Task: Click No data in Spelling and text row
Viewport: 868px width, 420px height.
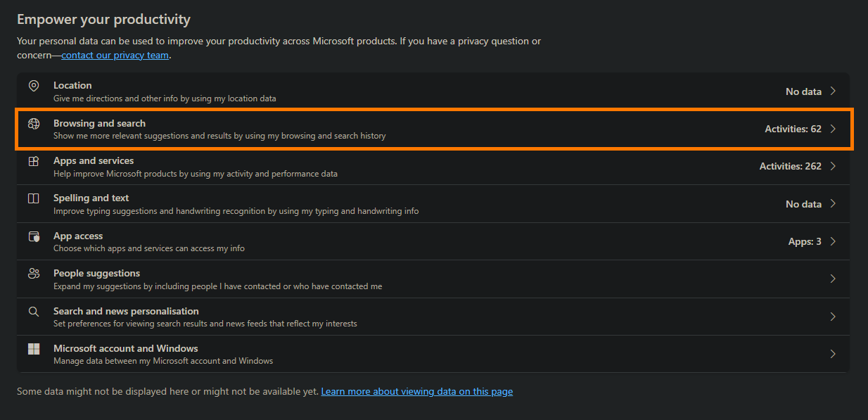Action: (803, 204)
